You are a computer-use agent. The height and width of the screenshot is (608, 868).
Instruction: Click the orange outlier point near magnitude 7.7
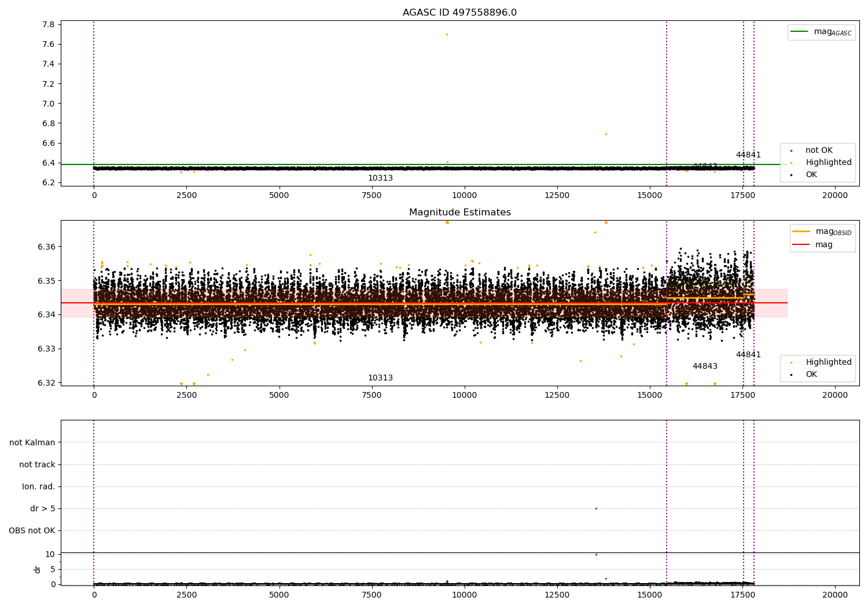pyautogui.click(x=447, y=35)
